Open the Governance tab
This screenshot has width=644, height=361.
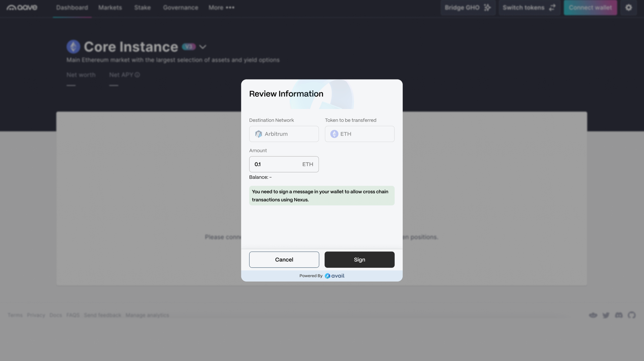(x=180, y=7)
